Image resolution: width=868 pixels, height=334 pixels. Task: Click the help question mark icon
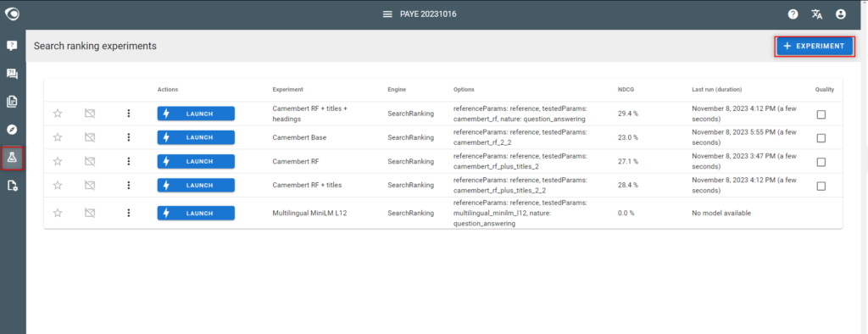[793, 14]
